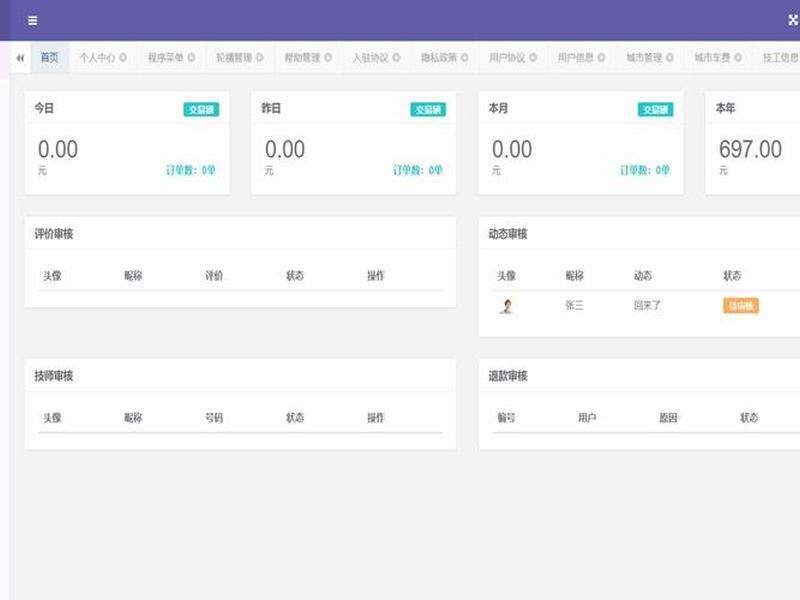Close the 轮播管理 tab
Image resolution: width=800 pixels, height=600 pixels.
pos(260,58)
